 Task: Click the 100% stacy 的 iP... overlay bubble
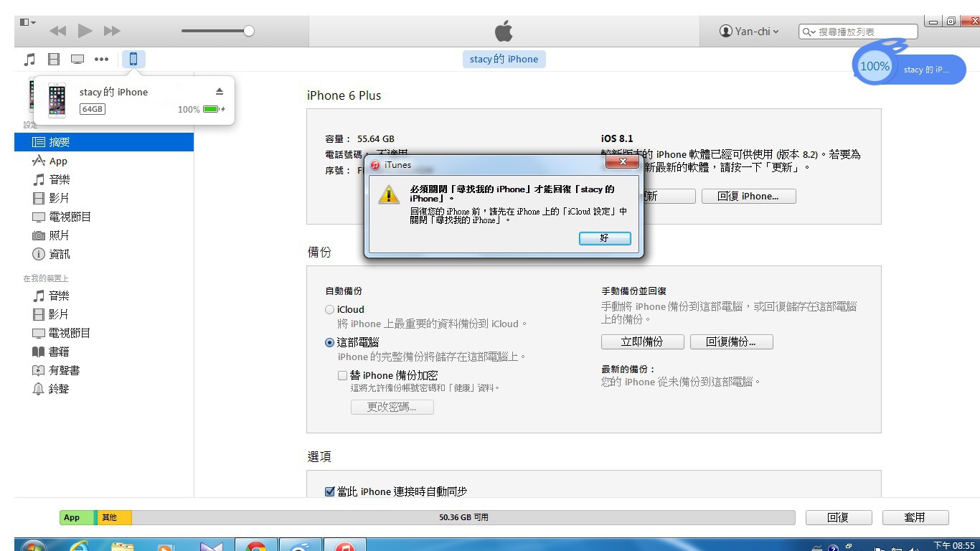tap(909, 67)
